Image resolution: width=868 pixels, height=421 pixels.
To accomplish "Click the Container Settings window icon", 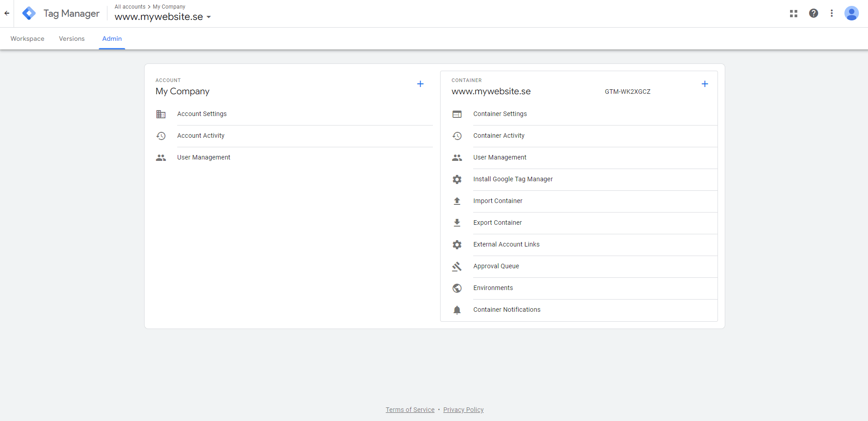I will 457,114.
